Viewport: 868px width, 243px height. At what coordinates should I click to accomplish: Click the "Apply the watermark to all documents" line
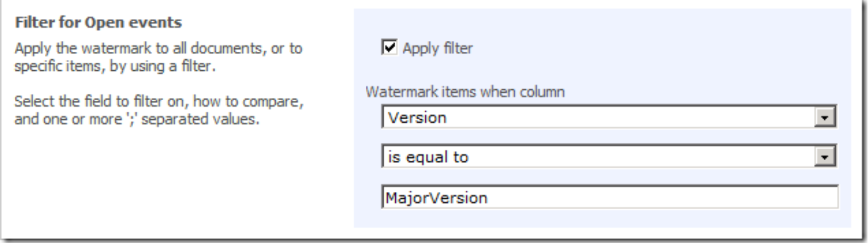[158, 48]
